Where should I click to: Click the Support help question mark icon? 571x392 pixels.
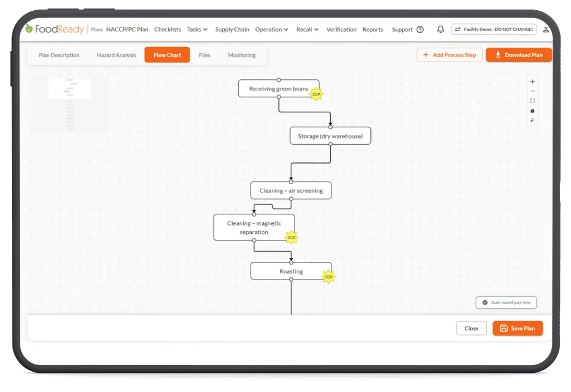click(x=420, y=30)
